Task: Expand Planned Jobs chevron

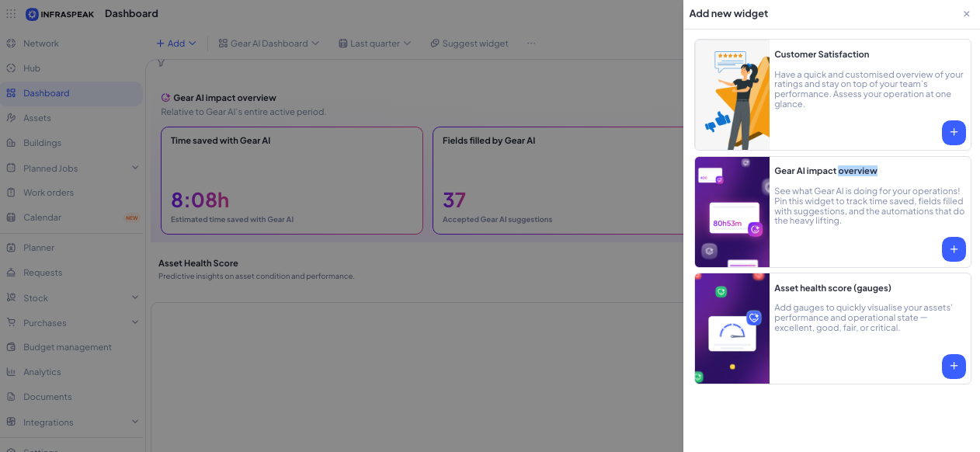Action: pyautogui.click(x=135, y=168)
